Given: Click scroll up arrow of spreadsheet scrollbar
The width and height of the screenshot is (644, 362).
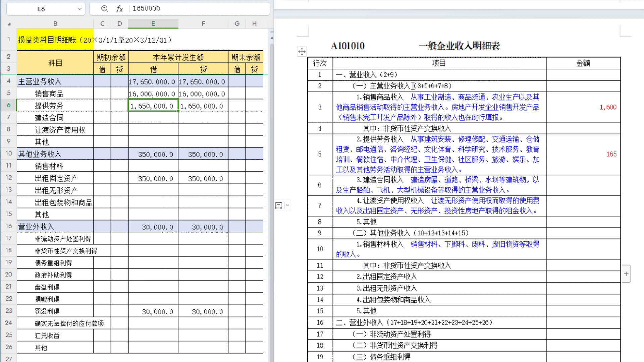Looking at the screenshot, I should (272, 38).
